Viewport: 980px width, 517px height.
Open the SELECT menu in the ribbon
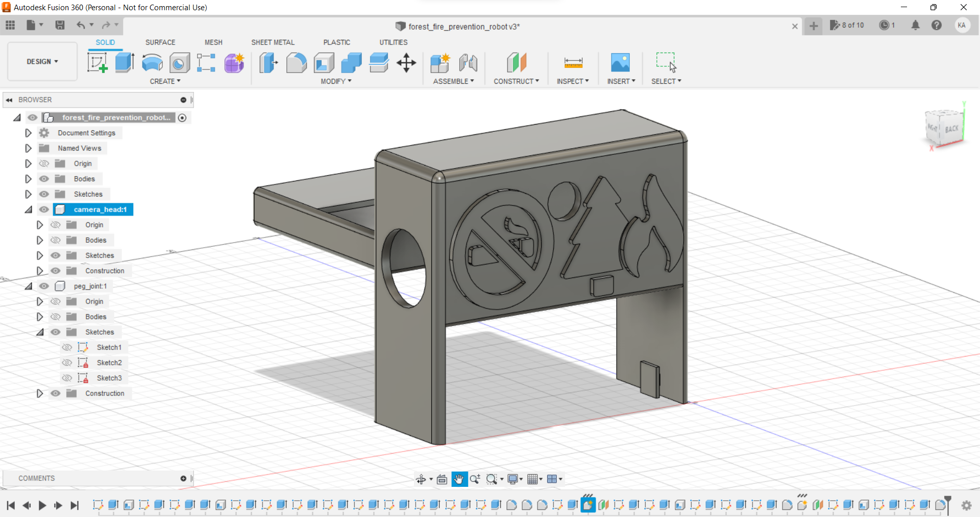tap(666, 81)
